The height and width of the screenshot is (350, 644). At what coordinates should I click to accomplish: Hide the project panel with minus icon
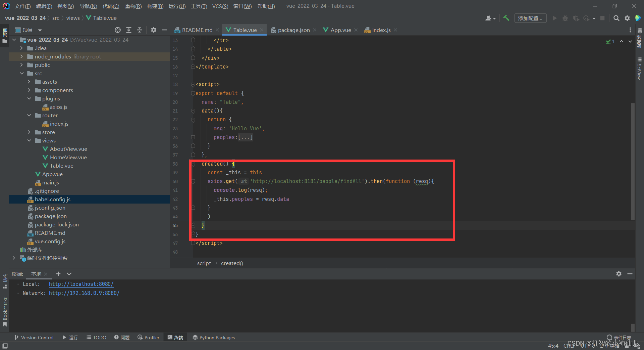pyautogui.click(x=164, y=30)
